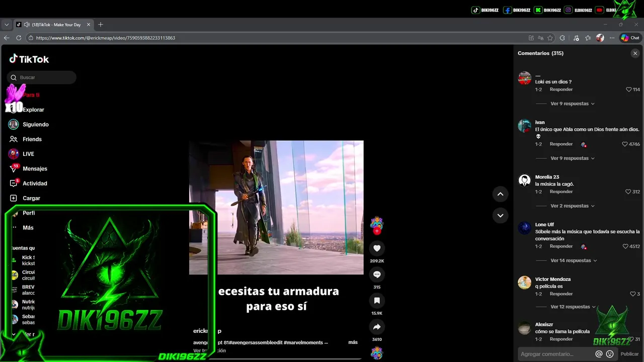Open the favorites list icon

tap(588, 38)
